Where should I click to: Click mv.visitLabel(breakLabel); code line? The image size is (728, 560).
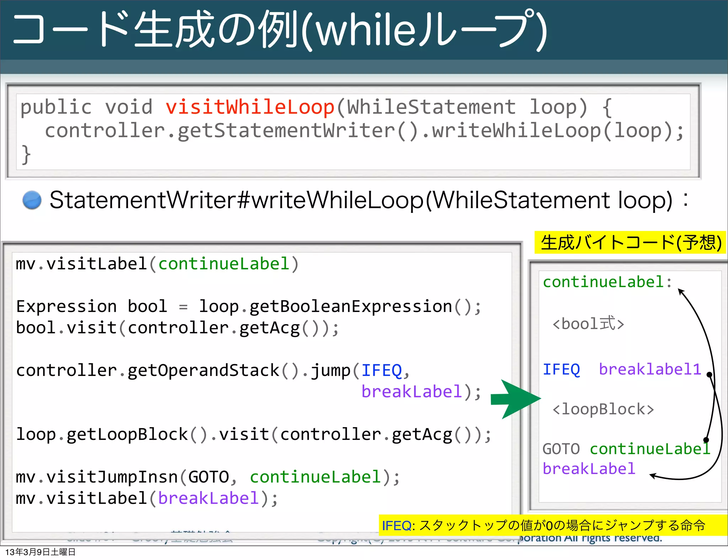(147, 499)
